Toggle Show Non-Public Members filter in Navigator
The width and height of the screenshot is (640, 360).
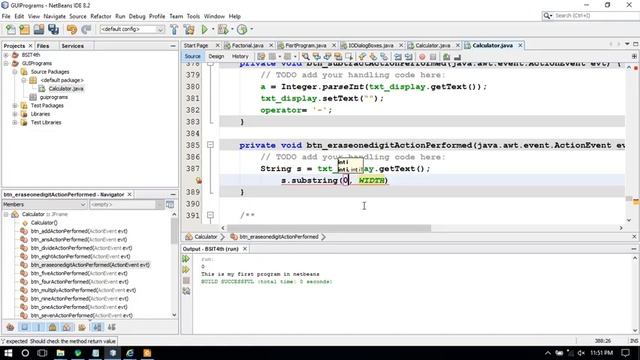click(x=53, y=327)
